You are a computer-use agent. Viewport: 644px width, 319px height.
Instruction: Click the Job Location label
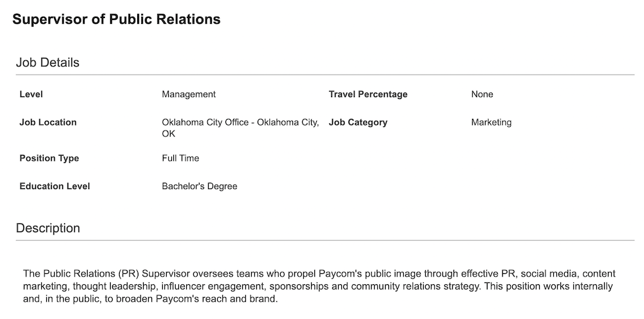click(x=48, y=122)
